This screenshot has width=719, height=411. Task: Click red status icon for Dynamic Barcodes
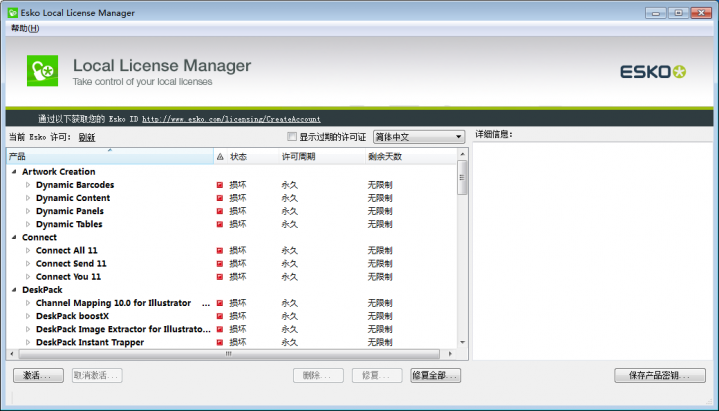tap(220, 185)
